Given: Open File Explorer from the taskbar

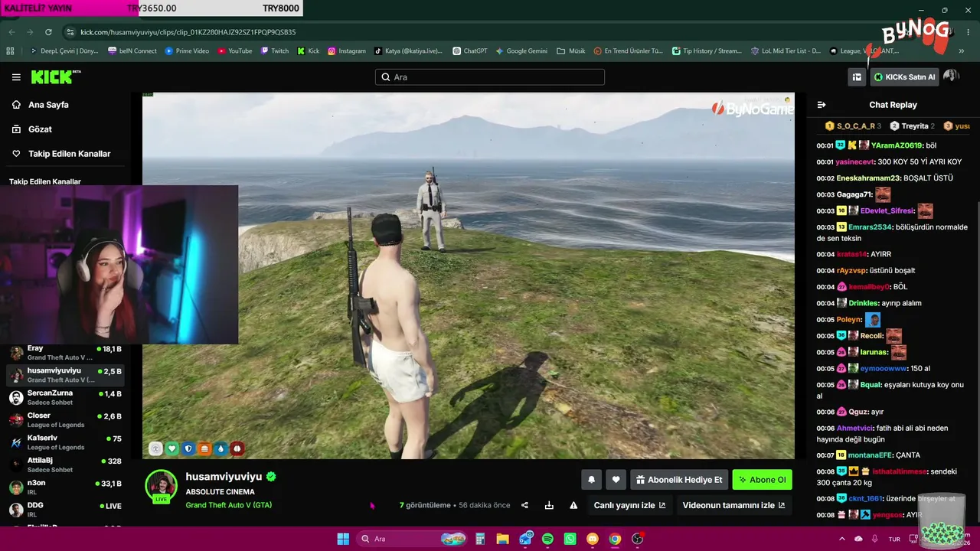Looking at the screenshot, I should point(502,539).
